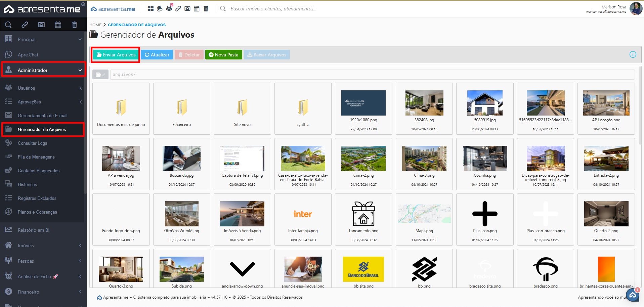
Task: Click the envelope icon in top toolbar
Action: point(187,9)
